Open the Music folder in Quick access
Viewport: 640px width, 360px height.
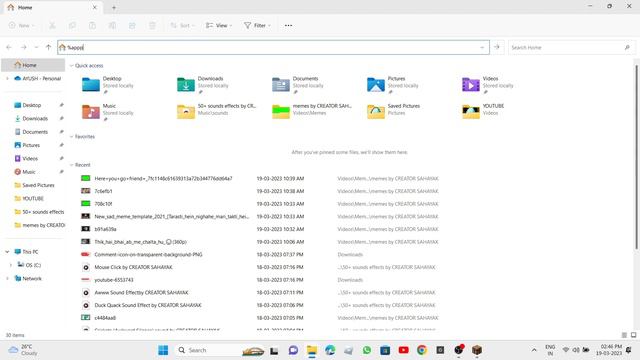pos(108,112)
